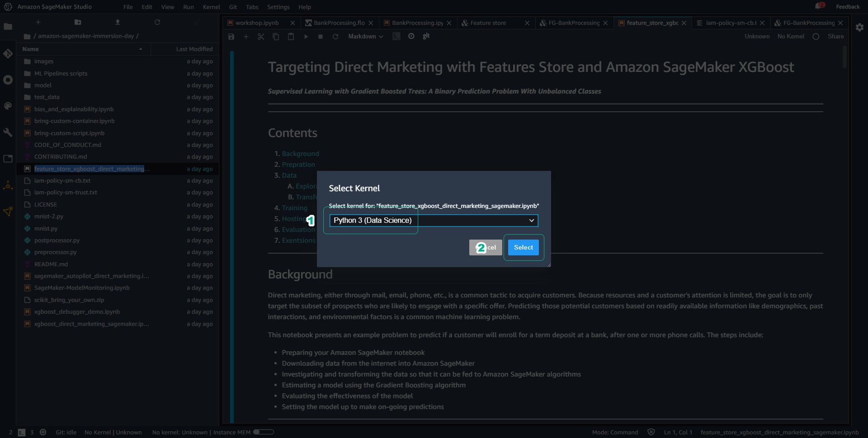Follow the Prepration contents link
Image resolution: width=868 pixels, height=438 pixels.
(x=298, y=165)
